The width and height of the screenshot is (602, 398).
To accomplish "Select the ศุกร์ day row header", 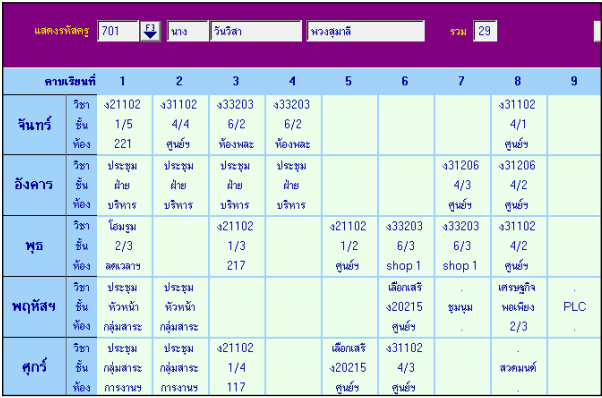I will (x=35, y=367).
